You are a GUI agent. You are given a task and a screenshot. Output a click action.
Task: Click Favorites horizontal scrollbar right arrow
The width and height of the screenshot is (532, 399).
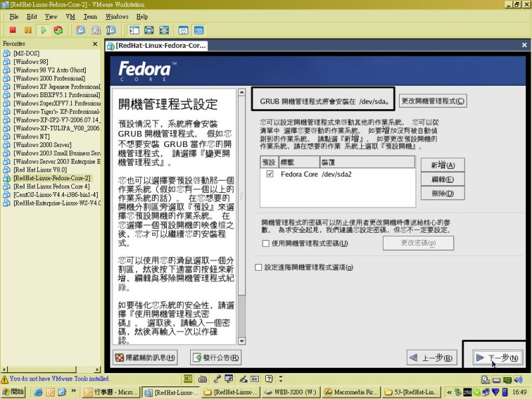click(98, 370)
